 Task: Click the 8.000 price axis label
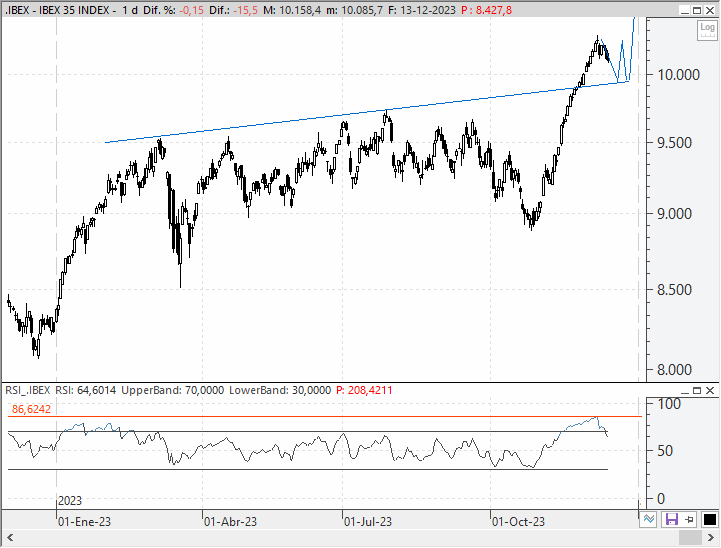675,370
